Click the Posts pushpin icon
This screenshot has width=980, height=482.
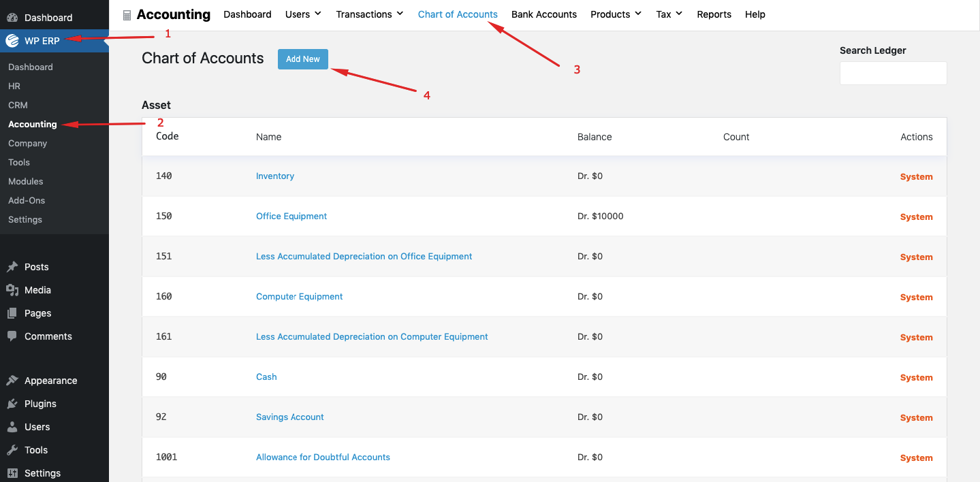pos(12,267)
